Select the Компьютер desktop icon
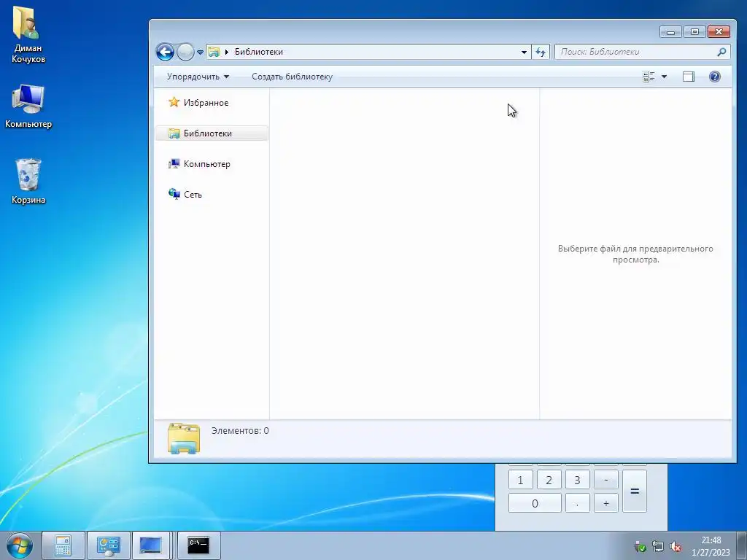Viewport: 747px width, 560px height. coord(28,106)
